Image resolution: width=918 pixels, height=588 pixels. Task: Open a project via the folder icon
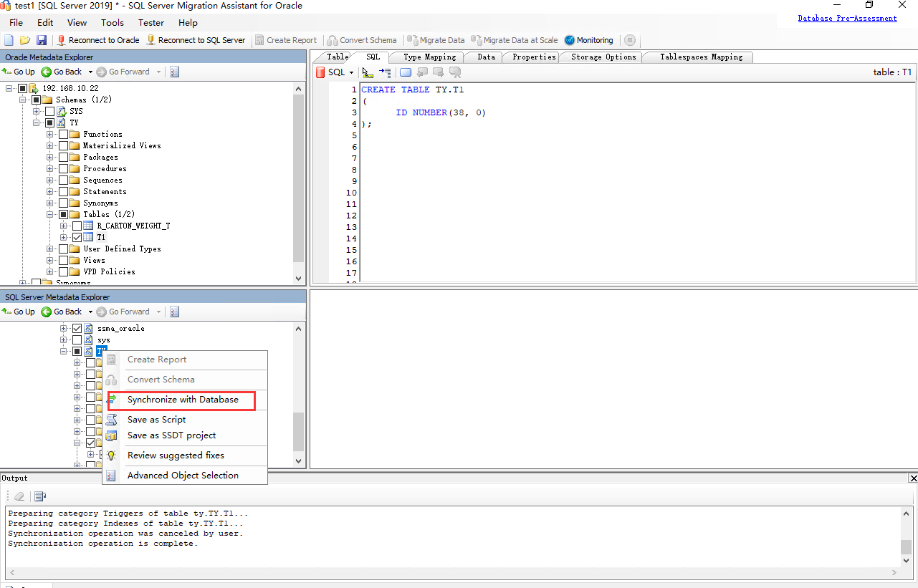click(25, 40)
